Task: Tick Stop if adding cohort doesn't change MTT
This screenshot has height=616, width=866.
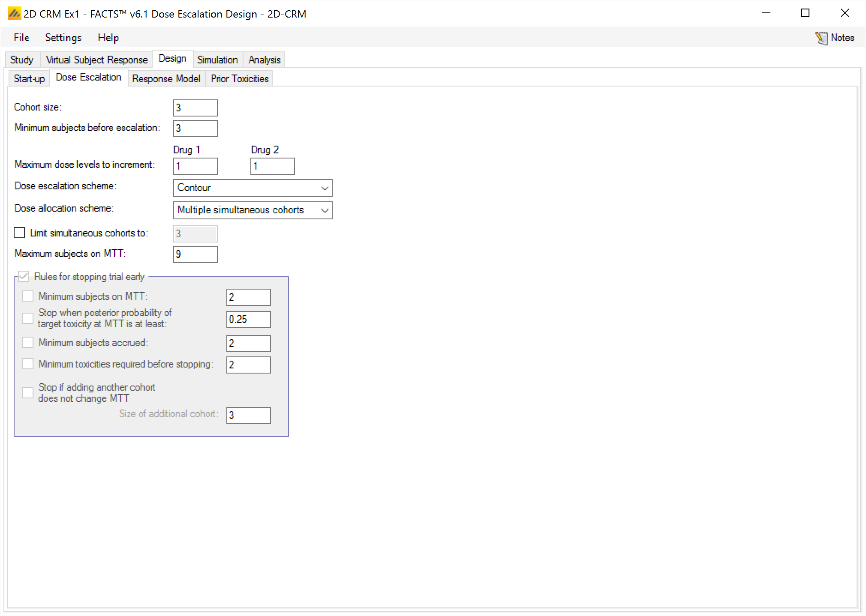Action: tap(28, 392)
